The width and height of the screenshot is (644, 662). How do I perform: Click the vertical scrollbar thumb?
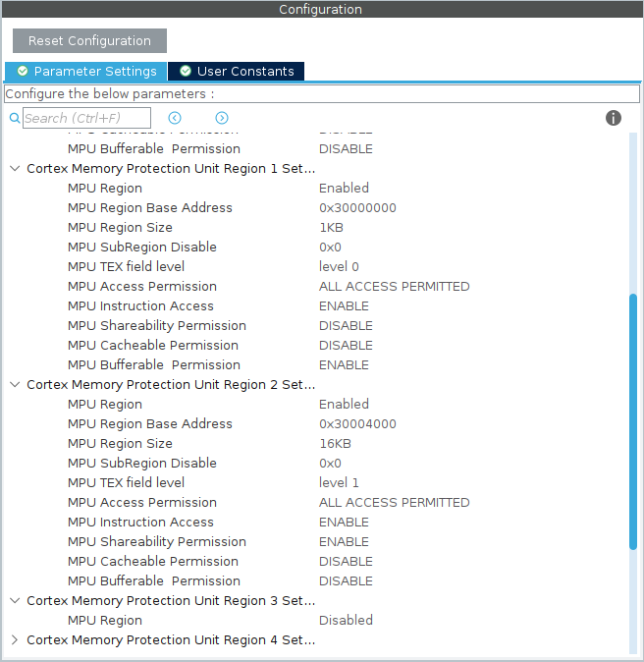click(x=632, y=421)
